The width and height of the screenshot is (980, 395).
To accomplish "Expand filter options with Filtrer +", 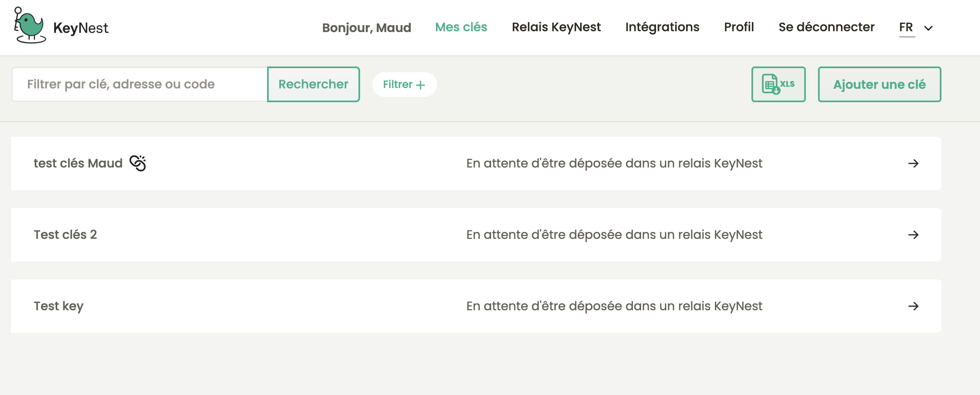I will click(404, 84).
